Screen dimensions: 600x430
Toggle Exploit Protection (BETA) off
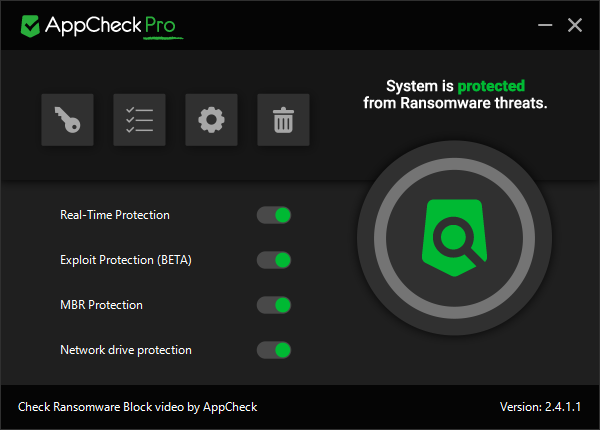tap(274, 260)
